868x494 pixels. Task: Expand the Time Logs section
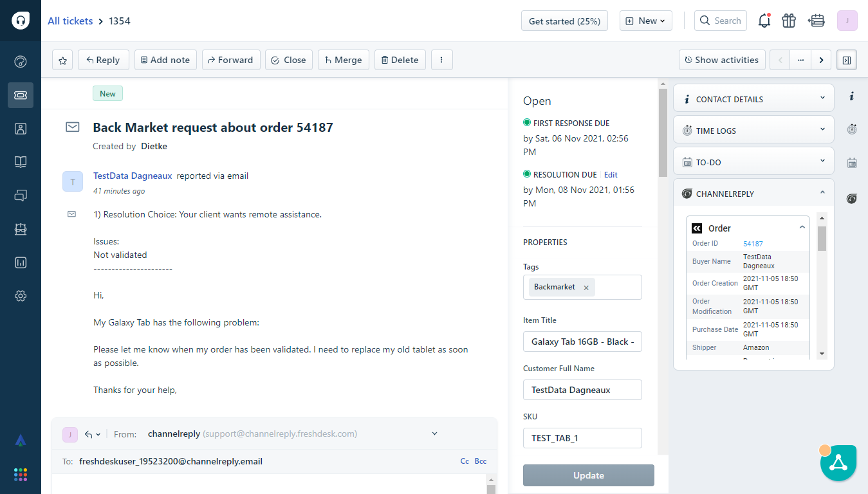tap(753, 131)
